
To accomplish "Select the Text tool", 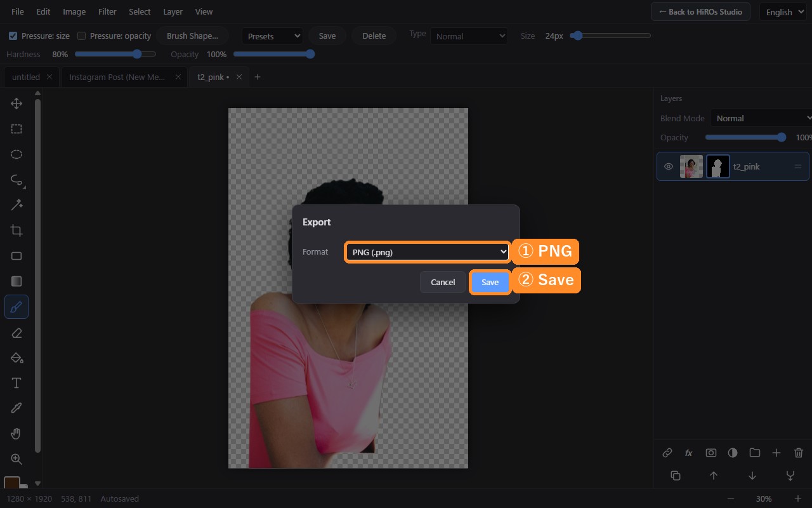I will pyautogui.click(x=16, y=383).
